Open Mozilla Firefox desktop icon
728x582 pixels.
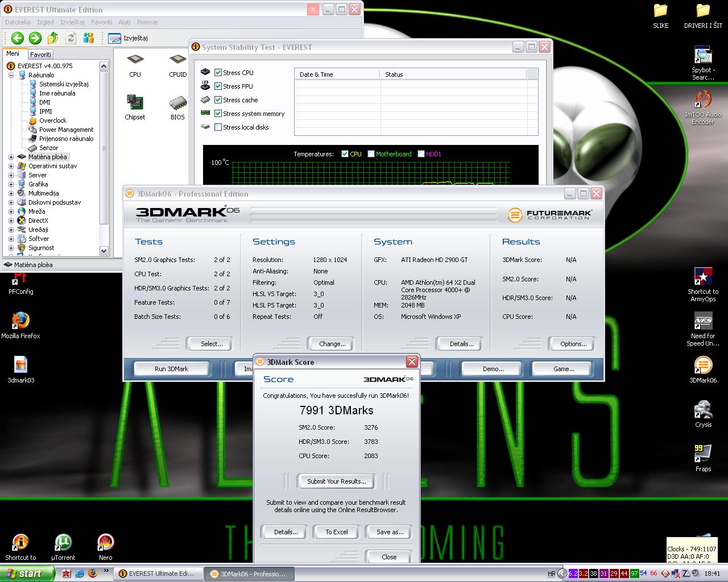(20, 326)
